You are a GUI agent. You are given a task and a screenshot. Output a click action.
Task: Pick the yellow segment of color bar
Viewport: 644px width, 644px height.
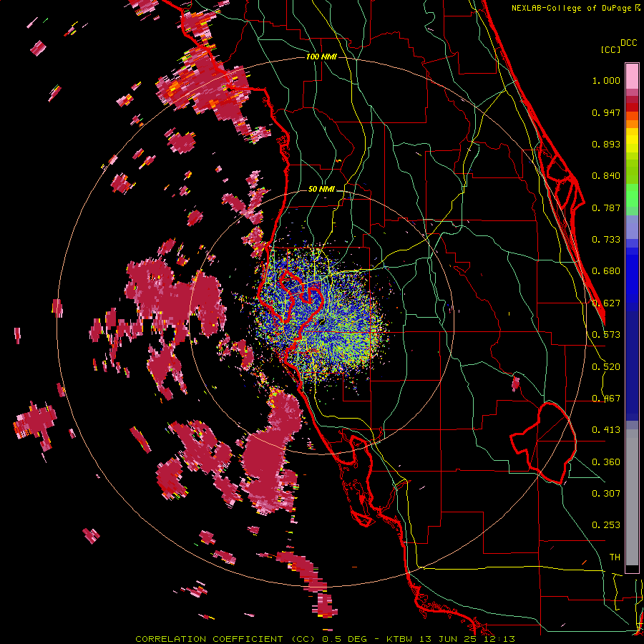(x=632, y=140)
